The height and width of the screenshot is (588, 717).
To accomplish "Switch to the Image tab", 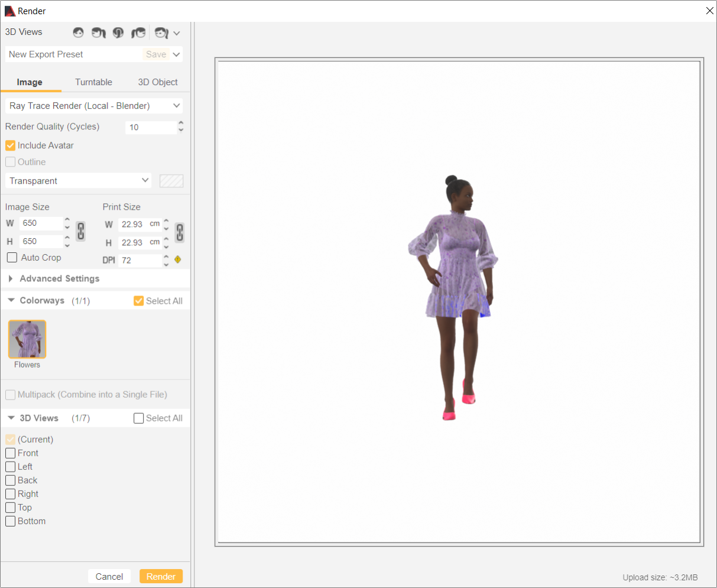I will (x=30, y=82).
